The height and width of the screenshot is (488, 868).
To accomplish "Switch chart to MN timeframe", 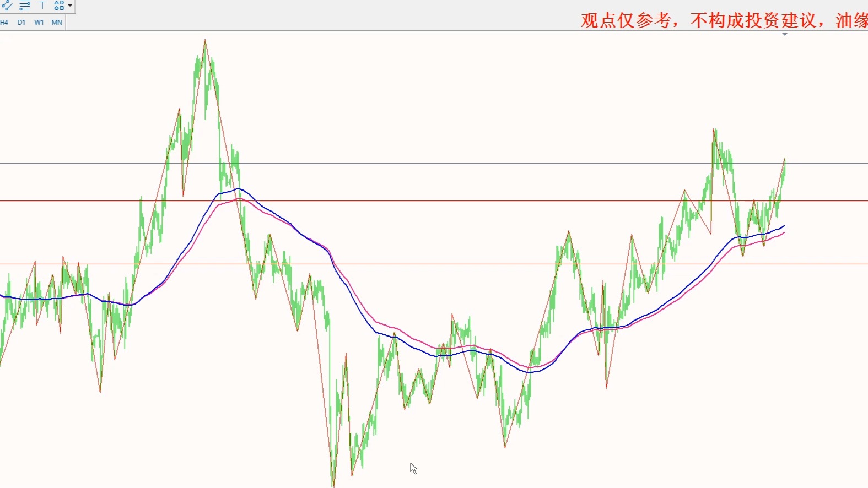I will (x=57, y=23).
